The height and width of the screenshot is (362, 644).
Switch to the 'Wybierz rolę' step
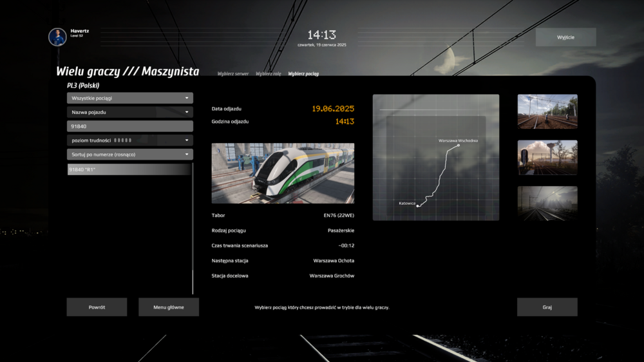pyautogui.click(x=269, y=74)
